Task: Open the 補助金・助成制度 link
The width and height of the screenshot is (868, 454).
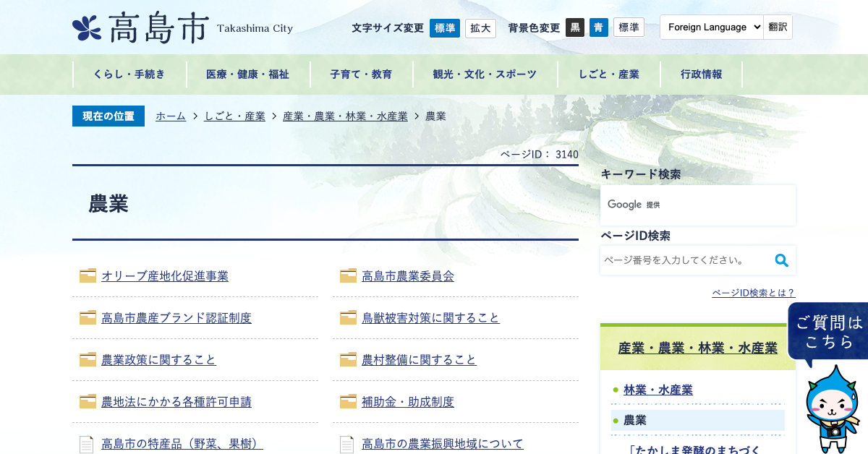Action: (408, 402)
